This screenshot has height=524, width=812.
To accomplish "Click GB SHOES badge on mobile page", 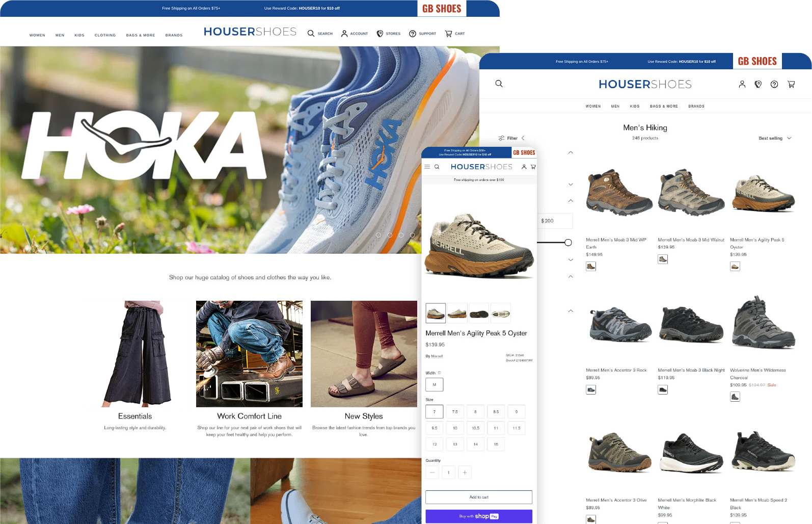I will point(524,152).
